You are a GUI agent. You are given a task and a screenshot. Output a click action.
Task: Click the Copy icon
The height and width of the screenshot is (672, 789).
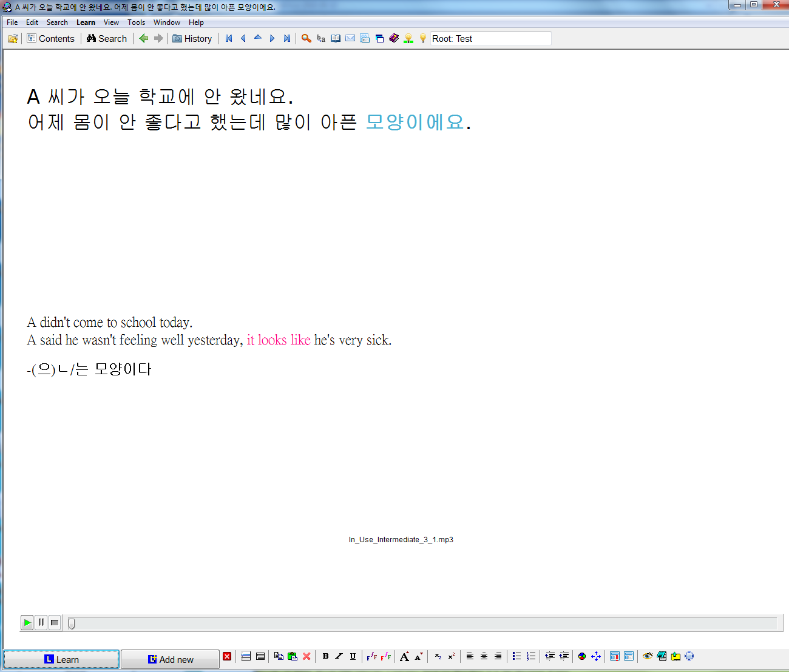tap(279, 656)
